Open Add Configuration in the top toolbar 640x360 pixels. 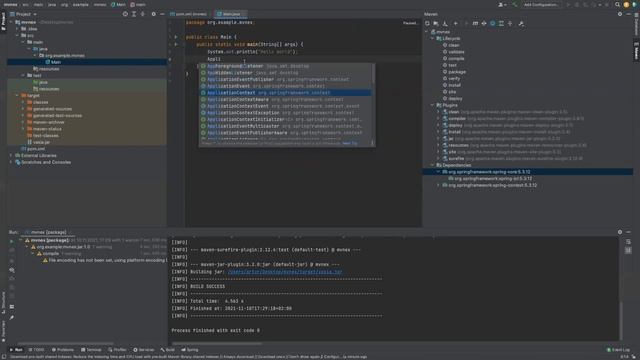pos(541,4)
